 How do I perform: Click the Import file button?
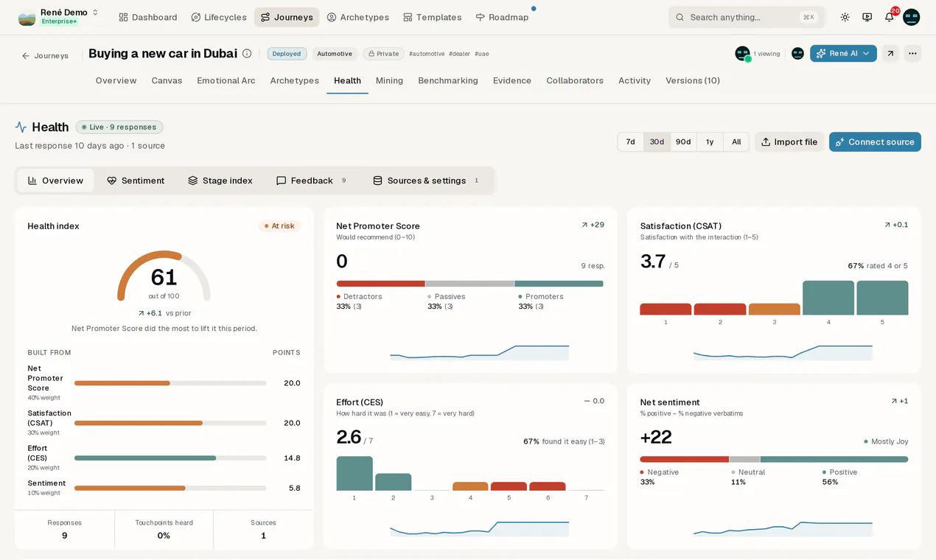click(789, 142)
